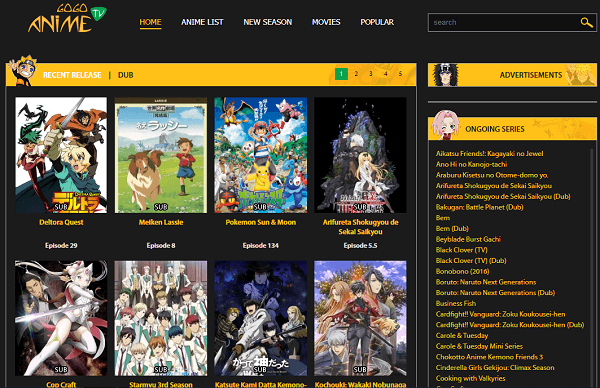Open the Cop Craft poster thumbnail
The image size is (600, 388).
pos(61,318)
